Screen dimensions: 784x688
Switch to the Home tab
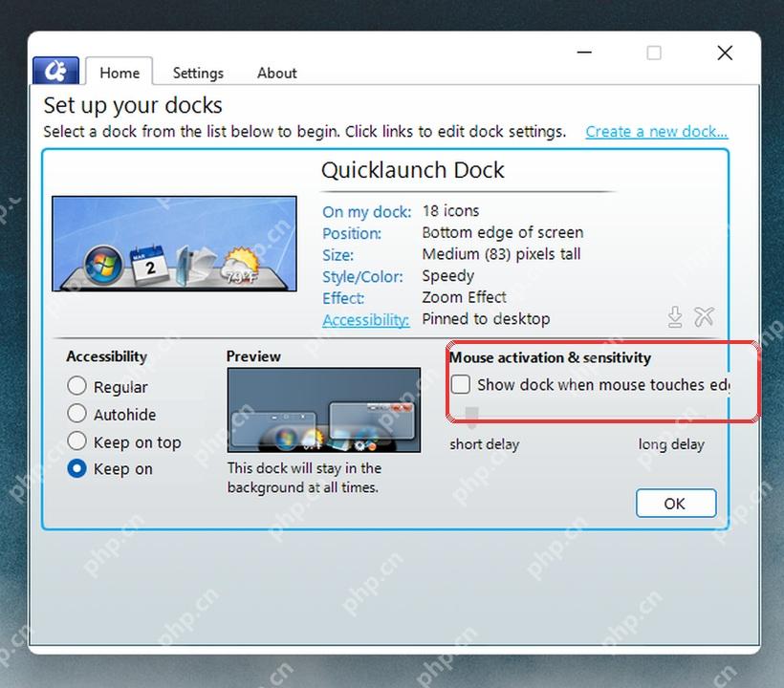tap(120, 73)
